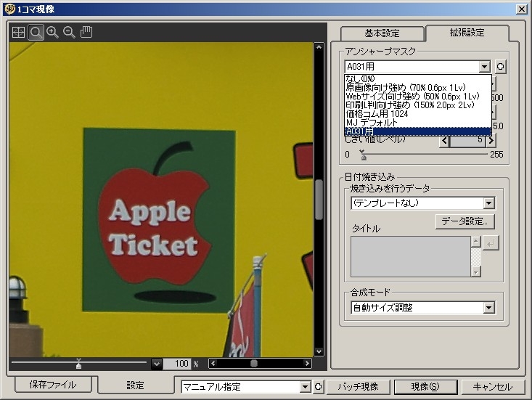Click the title box scroll down arrow
Screen dimensions: 532x400
pyautogui.click(x=476, y=272)
